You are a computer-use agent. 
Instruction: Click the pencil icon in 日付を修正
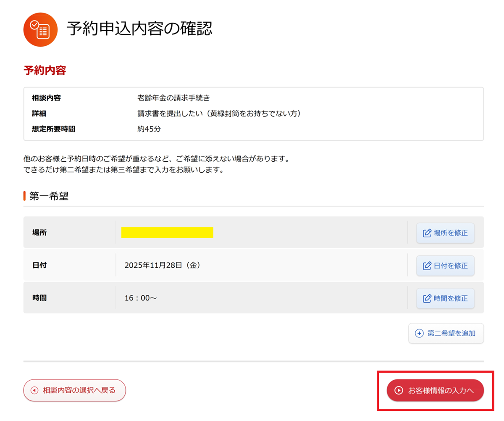click(x=427, y=266)
